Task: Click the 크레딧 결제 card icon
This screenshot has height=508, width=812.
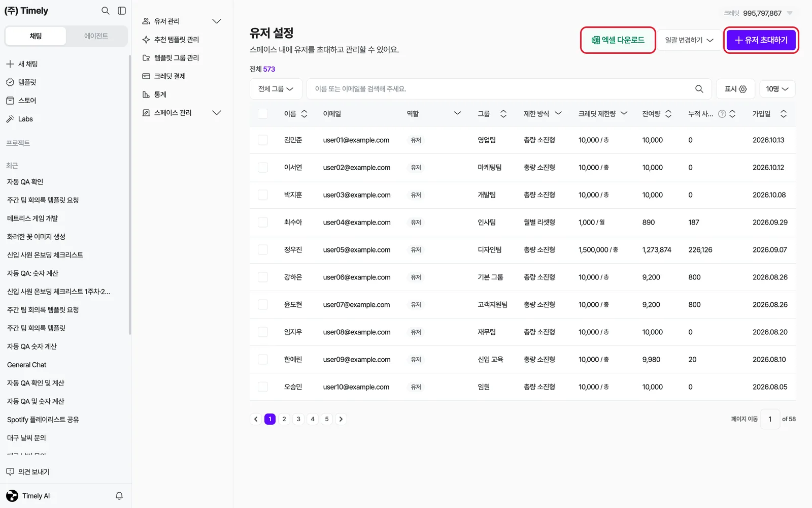Action: point(146,76)
